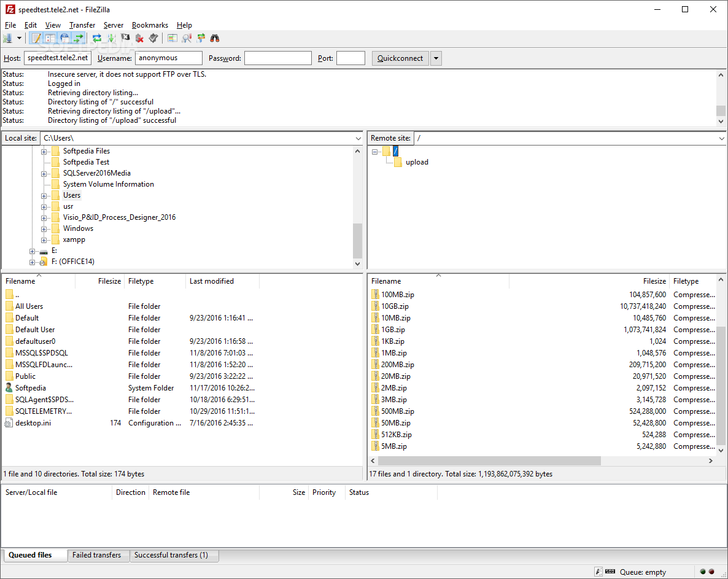Toggle the local directory tree display
The width and height of the screenshot is (728, 579).
tap(50, 38)
